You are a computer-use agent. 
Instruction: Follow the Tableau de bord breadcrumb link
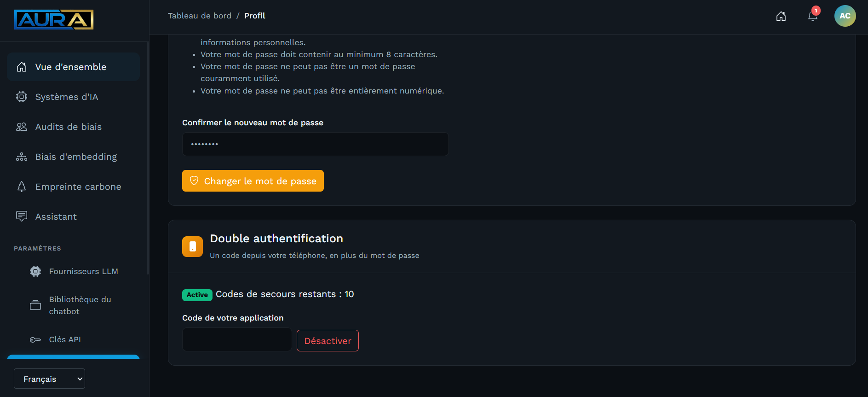[x=200, y=16]
